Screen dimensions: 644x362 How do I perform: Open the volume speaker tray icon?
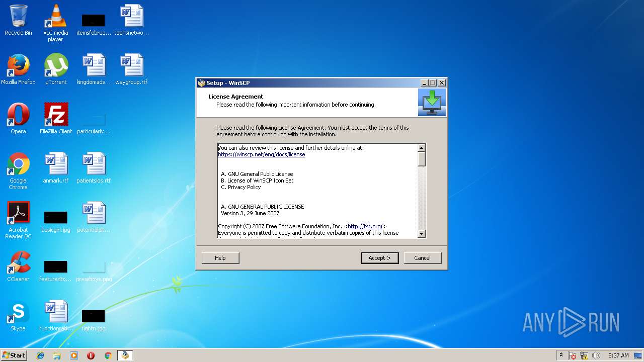596,355
